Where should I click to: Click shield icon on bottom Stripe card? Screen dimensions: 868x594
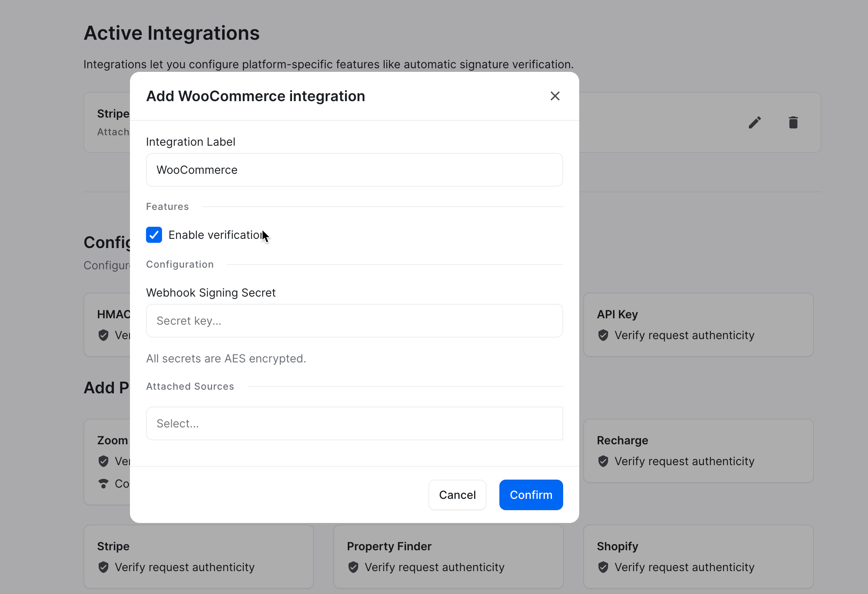point(103,567)
